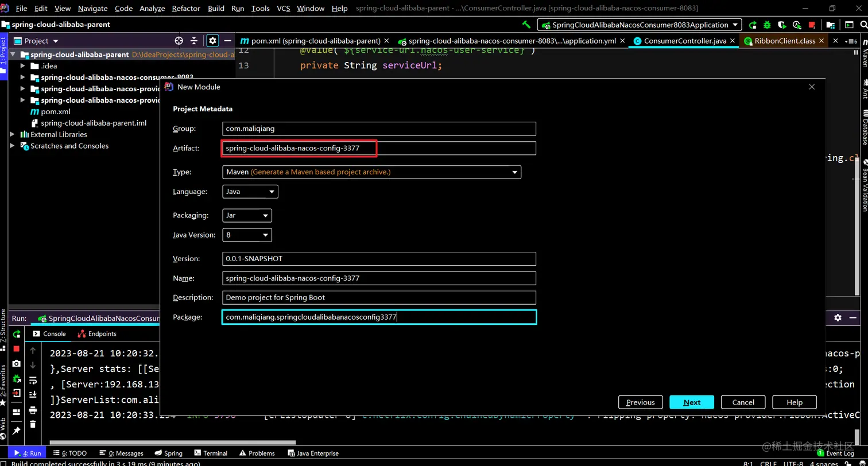
Task: Open the Java Version dropdown
Action: (247, 235)
